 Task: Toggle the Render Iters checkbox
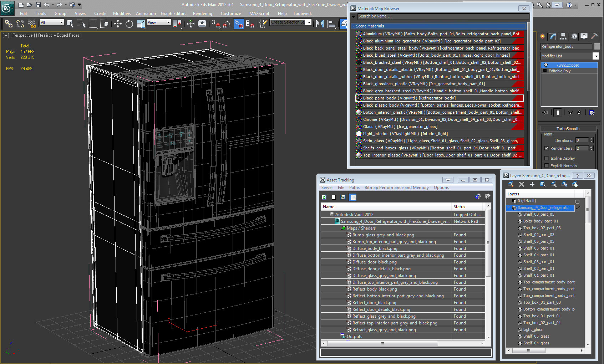click(x=547, y=148)
